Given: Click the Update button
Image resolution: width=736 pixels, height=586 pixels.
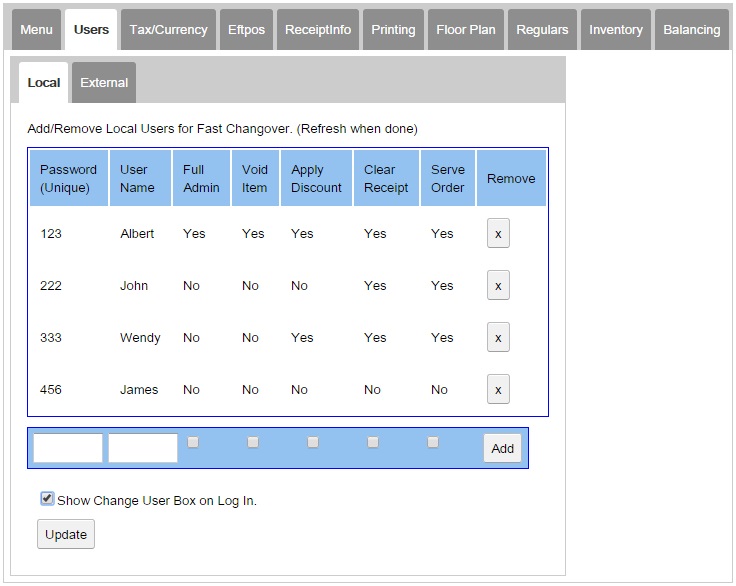Looking at the screenshot, I should click(x=66, y=534).
